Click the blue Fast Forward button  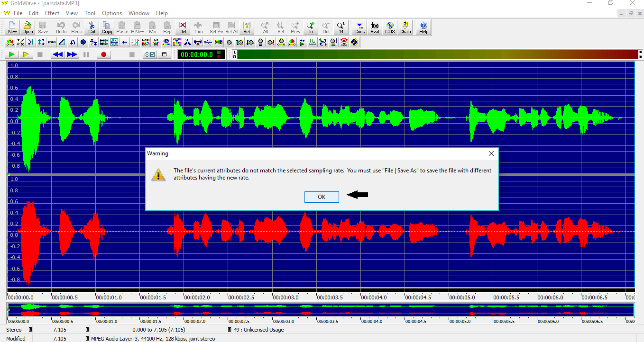(72, 54)
